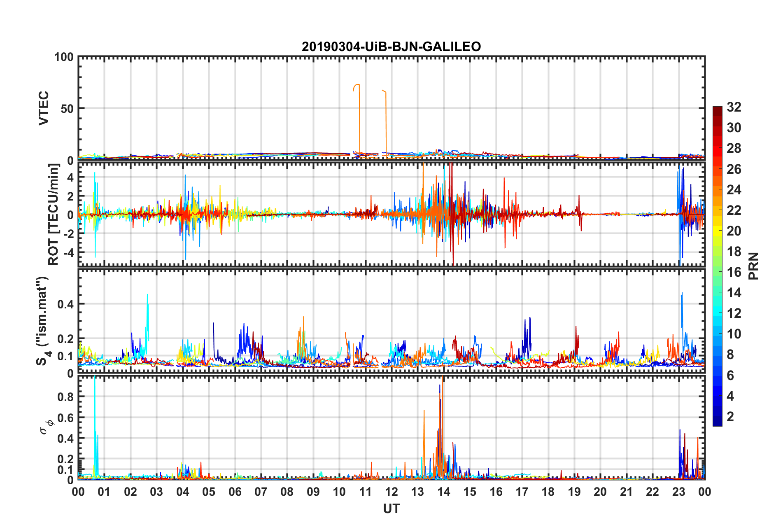Click sigma-phi panel tick label 0.6
This screenshot has height=532, width=783.
[65, 418]
